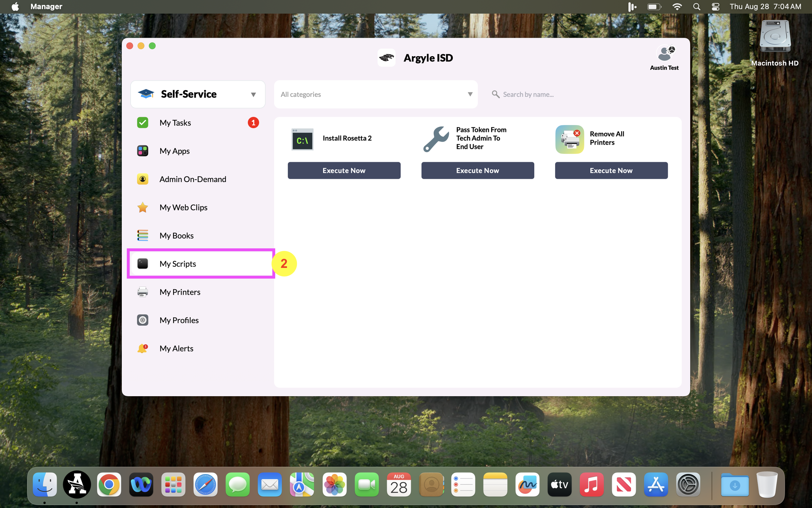Open My Tasks in sidebar
Viewport: 812px width, 508px height.
175,123
